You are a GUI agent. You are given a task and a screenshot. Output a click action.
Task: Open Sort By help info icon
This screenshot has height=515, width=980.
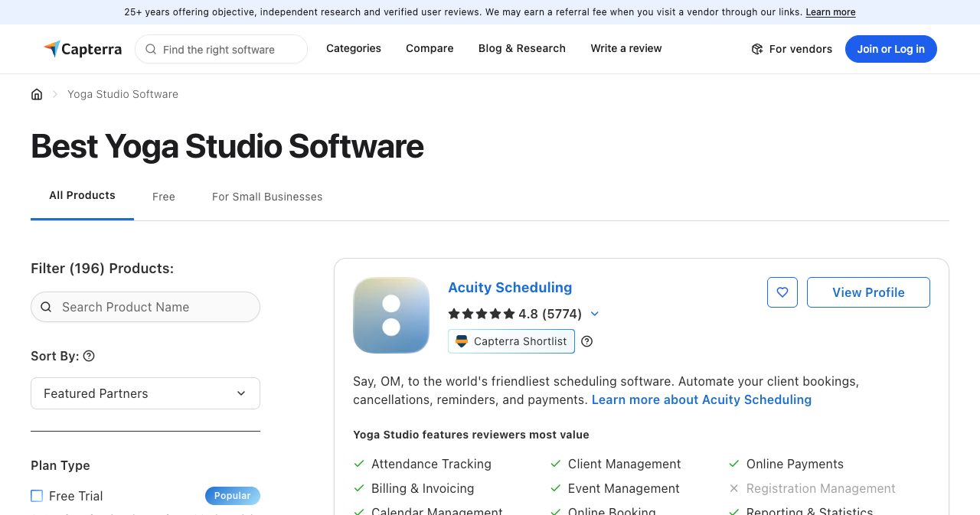(89, 356)
